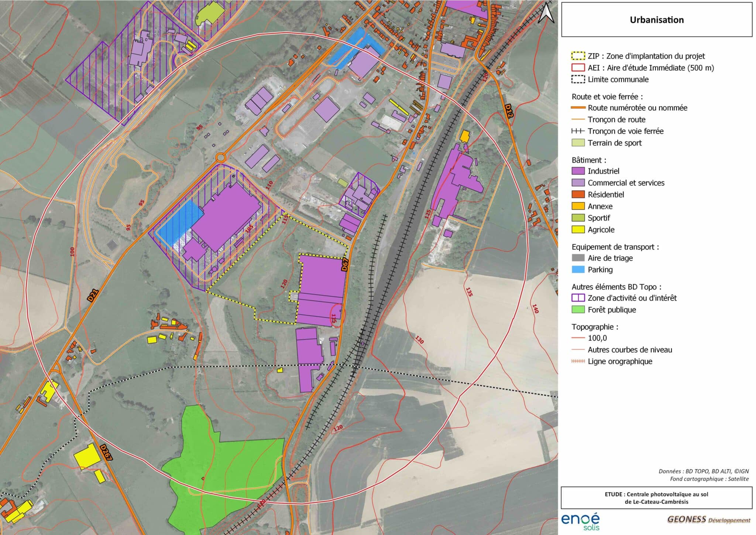
Task: Click the Industriel purple color swatch
Action: [578, 171]
